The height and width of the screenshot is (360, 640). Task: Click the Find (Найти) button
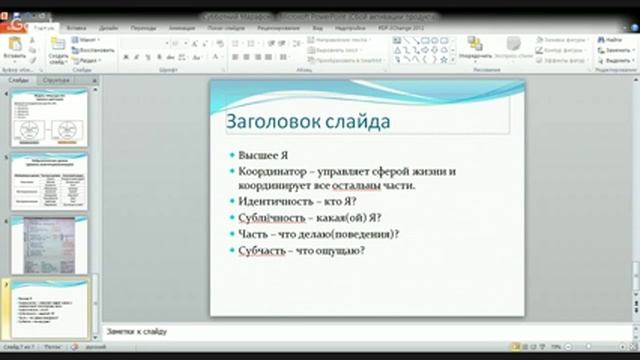coord(609,40)
